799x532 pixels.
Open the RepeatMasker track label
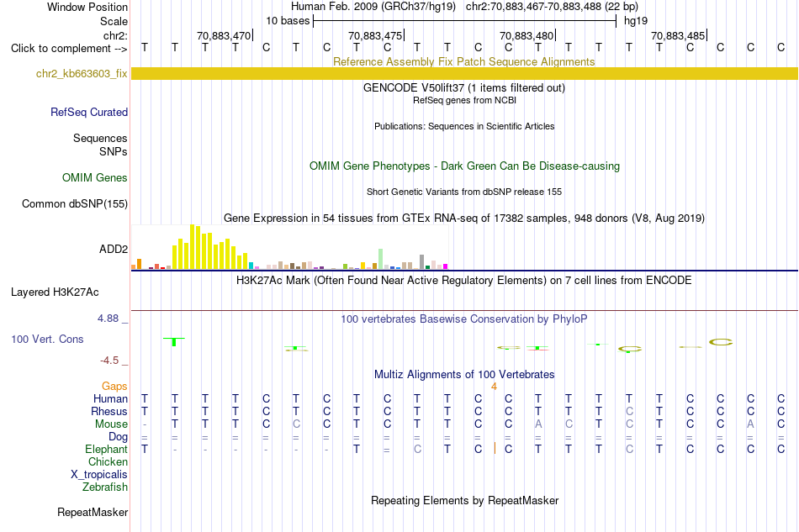tap(93, 512)
